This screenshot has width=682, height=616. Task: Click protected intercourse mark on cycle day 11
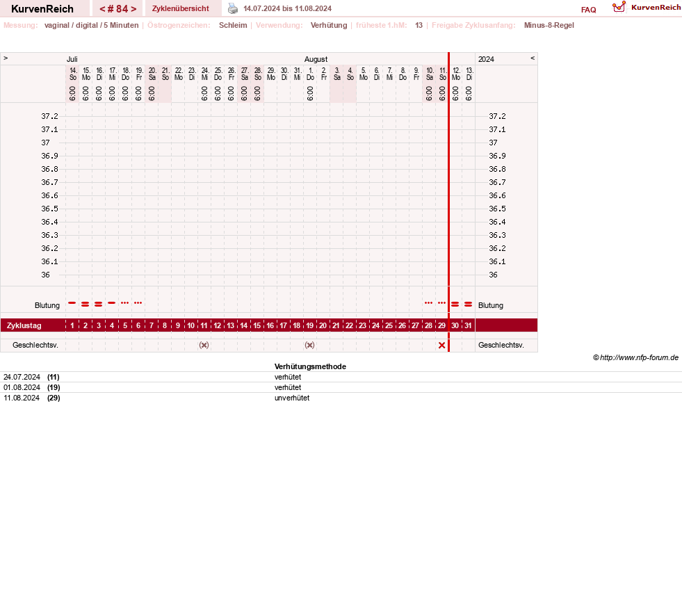tap(204, 345)
